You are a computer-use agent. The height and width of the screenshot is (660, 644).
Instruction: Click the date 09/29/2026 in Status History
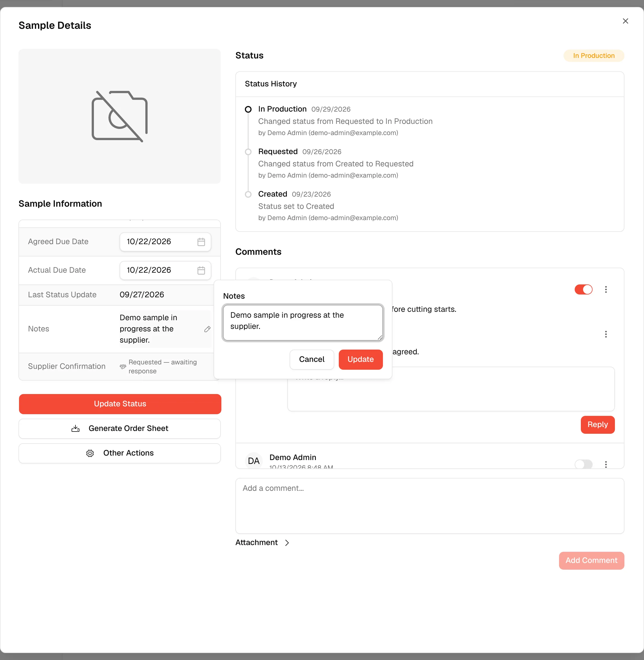coord(331,109)
